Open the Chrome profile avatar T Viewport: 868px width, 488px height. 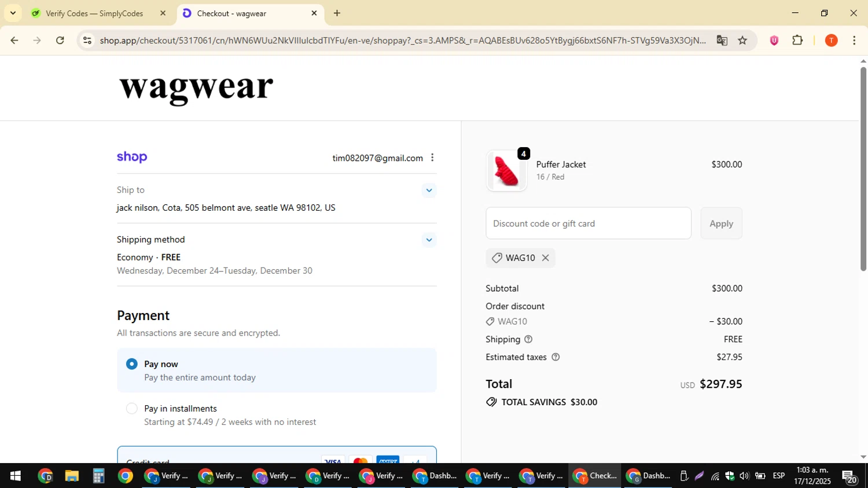pyautogui.click(x=831, y=41)
